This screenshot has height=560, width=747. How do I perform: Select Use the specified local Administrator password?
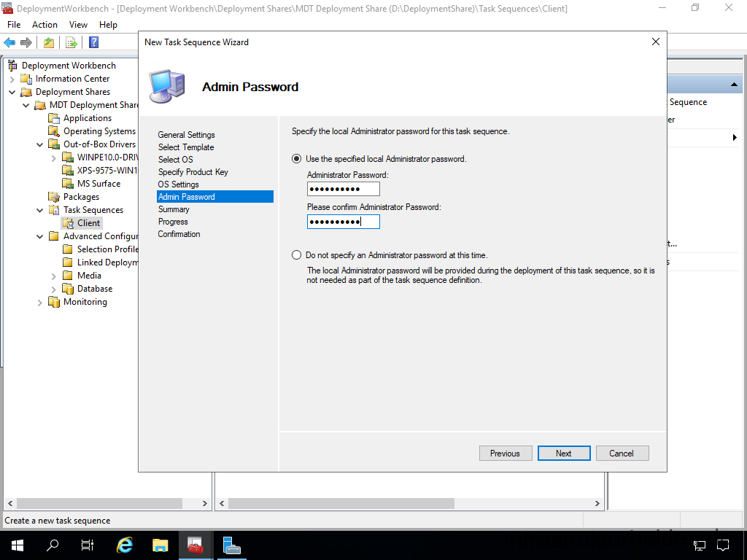[296, 159]
